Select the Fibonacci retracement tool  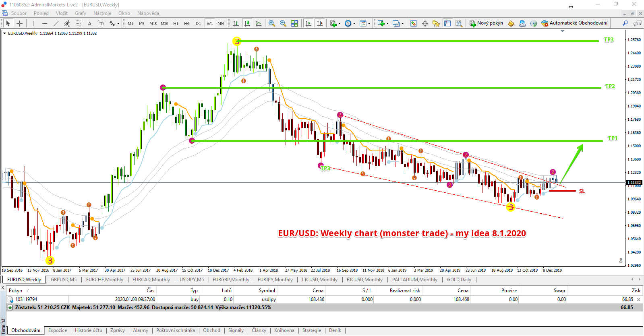(79, 23)
